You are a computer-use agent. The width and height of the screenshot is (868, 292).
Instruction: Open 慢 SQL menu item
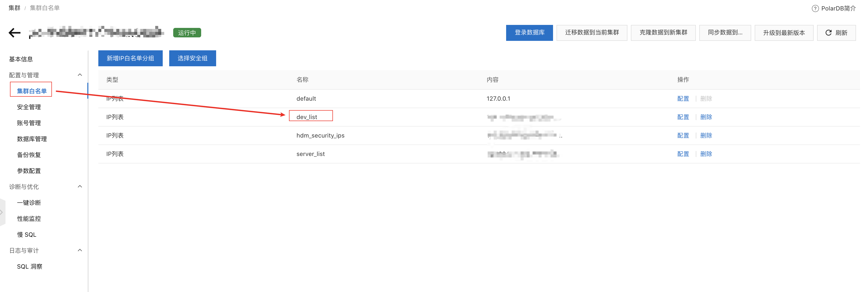click(27, 234)
